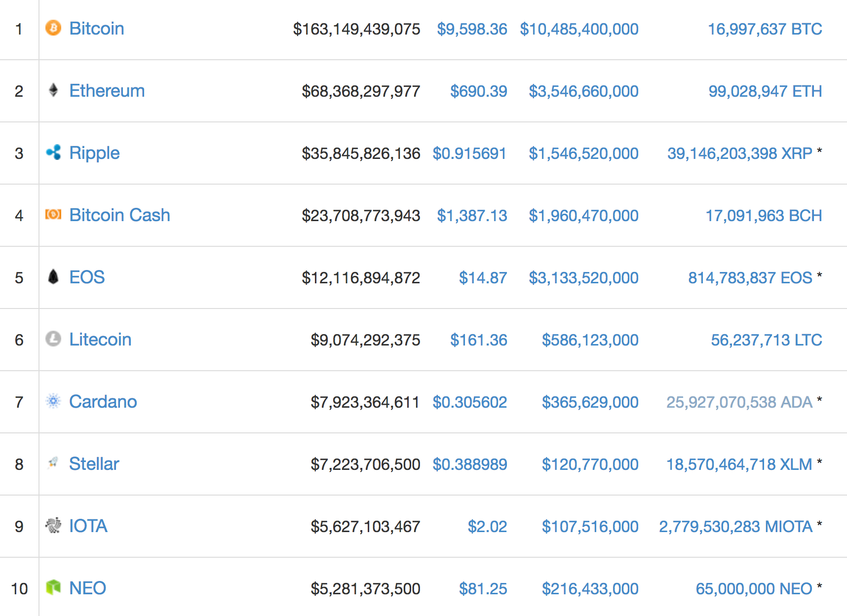Screen dimensions: 847x616
Task: Select Litecoin market cap $9,074,292,375
Action: (x=366, y=340)
